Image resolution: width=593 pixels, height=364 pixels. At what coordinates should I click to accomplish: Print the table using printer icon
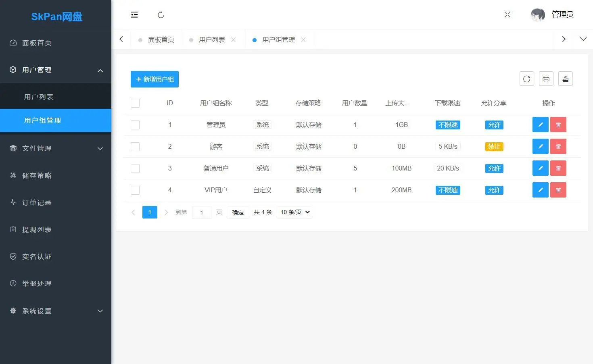point(546,79)
